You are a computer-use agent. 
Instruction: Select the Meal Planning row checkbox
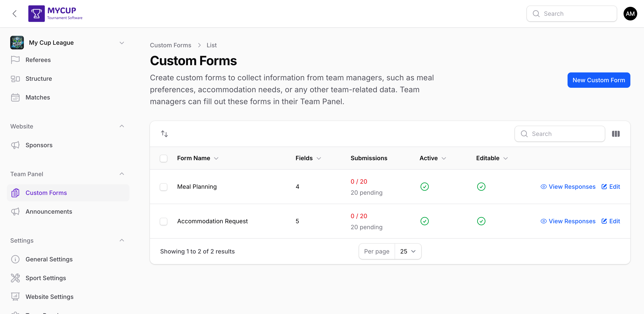164,186
